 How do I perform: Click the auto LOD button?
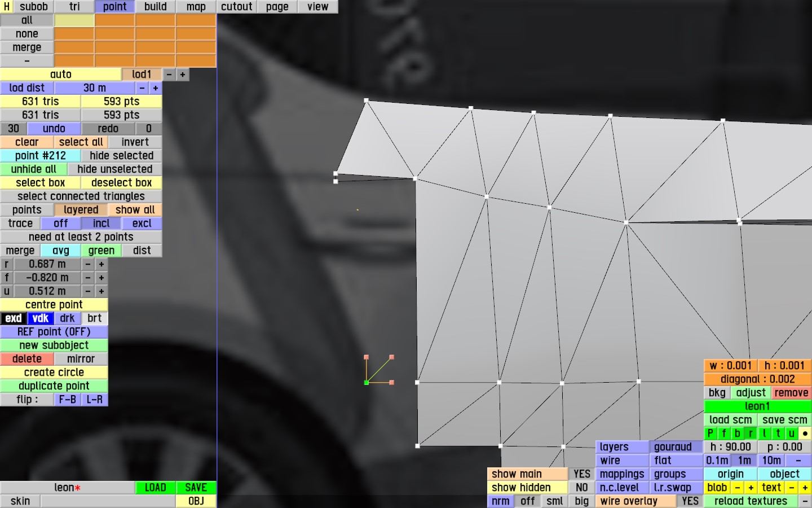[x=61, y=75]
